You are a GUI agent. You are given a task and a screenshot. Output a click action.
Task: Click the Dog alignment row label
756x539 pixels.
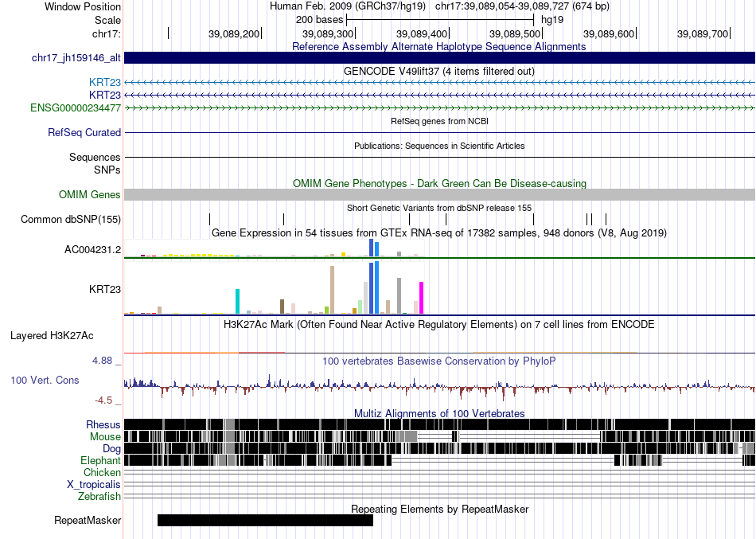pos(111,449)
